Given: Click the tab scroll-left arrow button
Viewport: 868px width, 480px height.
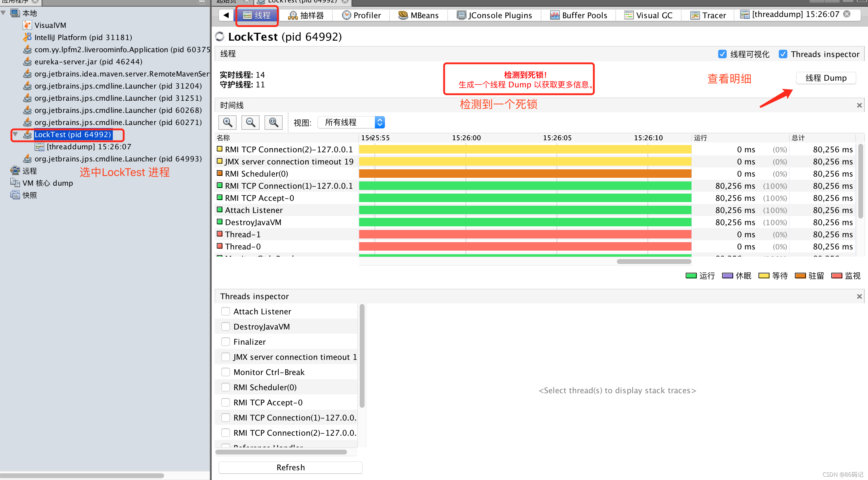Looking at the screenshot, I should point(227,15).
